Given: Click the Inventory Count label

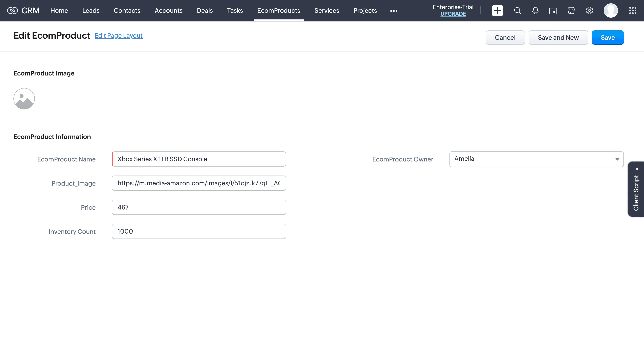Looking at the screenshot, I should (72, 232).
